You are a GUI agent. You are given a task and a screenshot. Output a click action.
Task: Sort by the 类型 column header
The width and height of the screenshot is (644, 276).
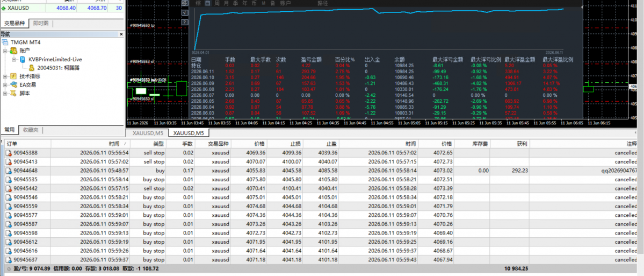[148, 144]
